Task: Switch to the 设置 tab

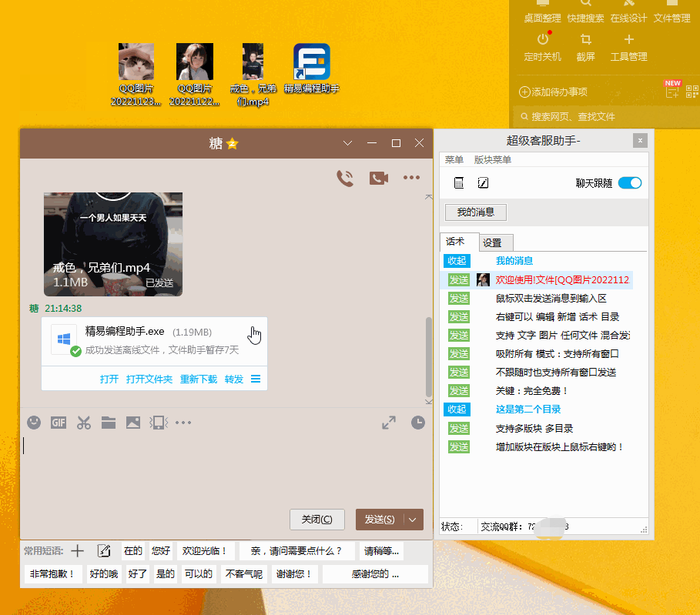Action: [492, 243]
